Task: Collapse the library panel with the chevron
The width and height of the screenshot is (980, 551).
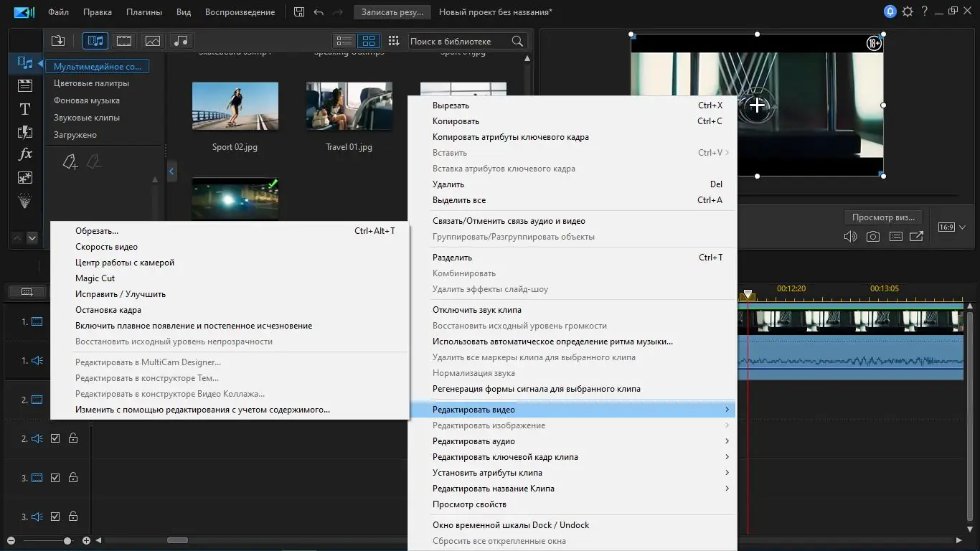Action: click(x=171, y=171)
